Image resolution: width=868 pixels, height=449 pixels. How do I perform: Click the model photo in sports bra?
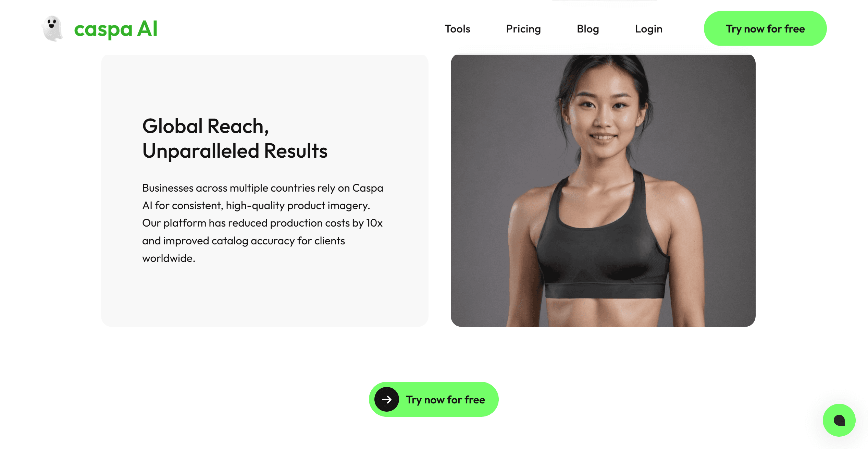pos(603,191)
